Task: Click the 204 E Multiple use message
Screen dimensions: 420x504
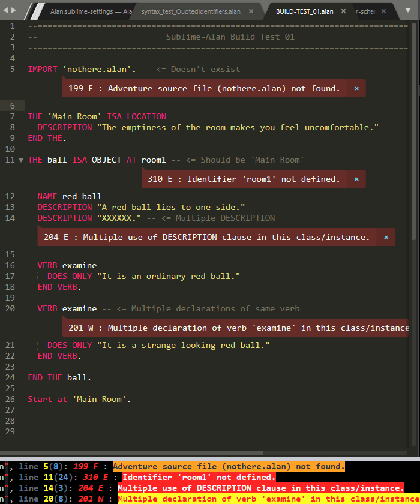Action: [206, 237]
